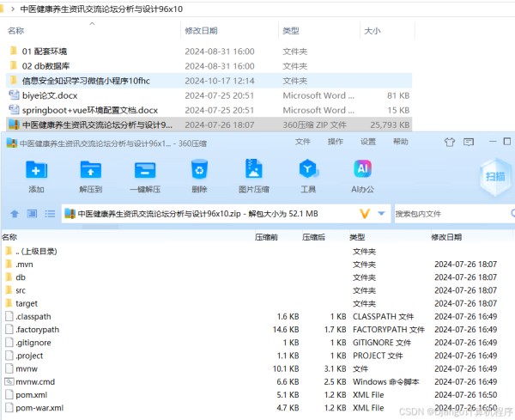The width and height of the screenshot is (515, 420).
Task: Select the mvnw file row
Action: (257, 368)
